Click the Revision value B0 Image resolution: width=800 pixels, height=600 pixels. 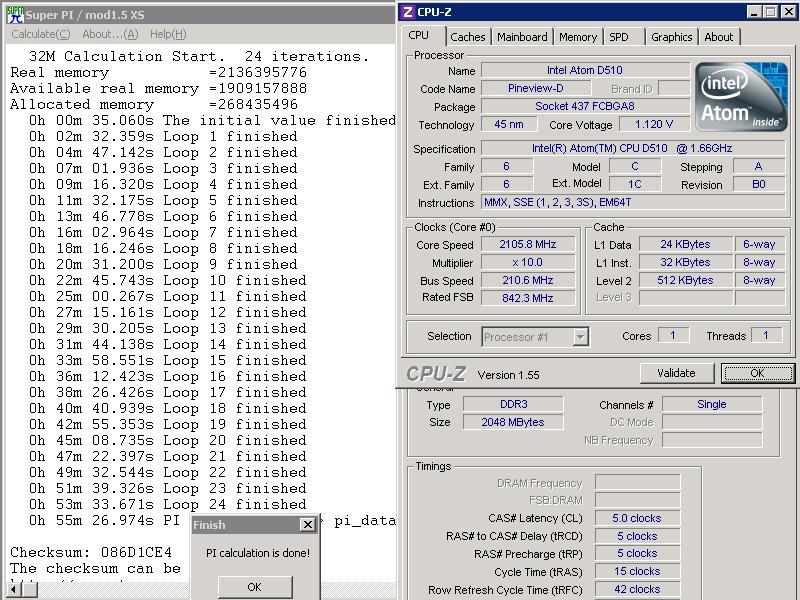pos(759,184)
